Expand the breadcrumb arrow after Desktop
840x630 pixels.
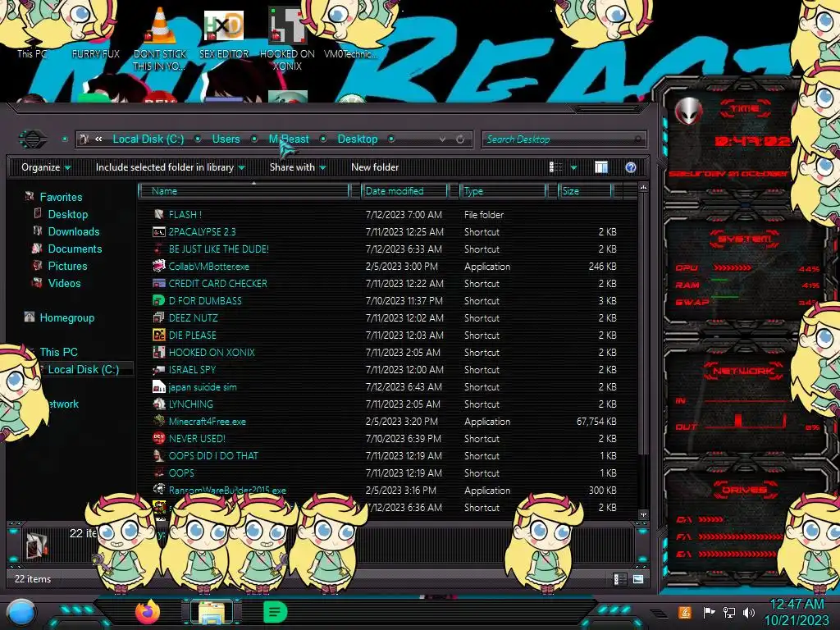(391, 139)
